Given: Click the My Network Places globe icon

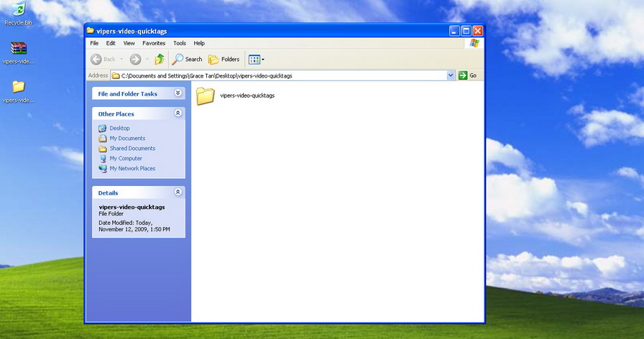Looking at the screenshot, I should pos(103,168).
